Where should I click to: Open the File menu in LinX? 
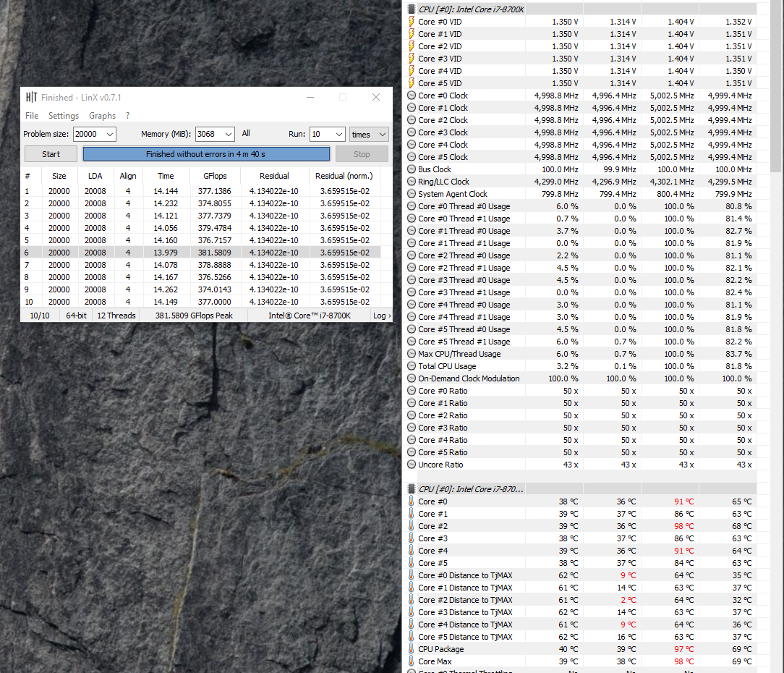[x=32, y=116]
